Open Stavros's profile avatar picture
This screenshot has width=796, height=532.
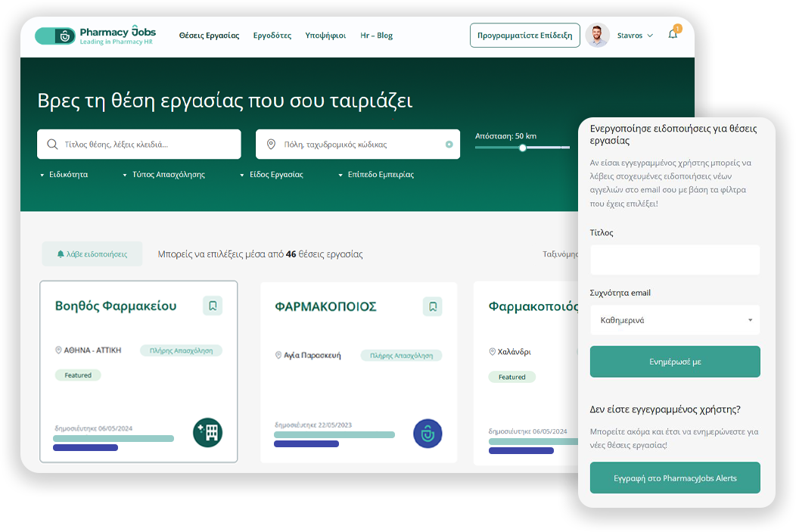pyautogui.click(x=597, y=35)
